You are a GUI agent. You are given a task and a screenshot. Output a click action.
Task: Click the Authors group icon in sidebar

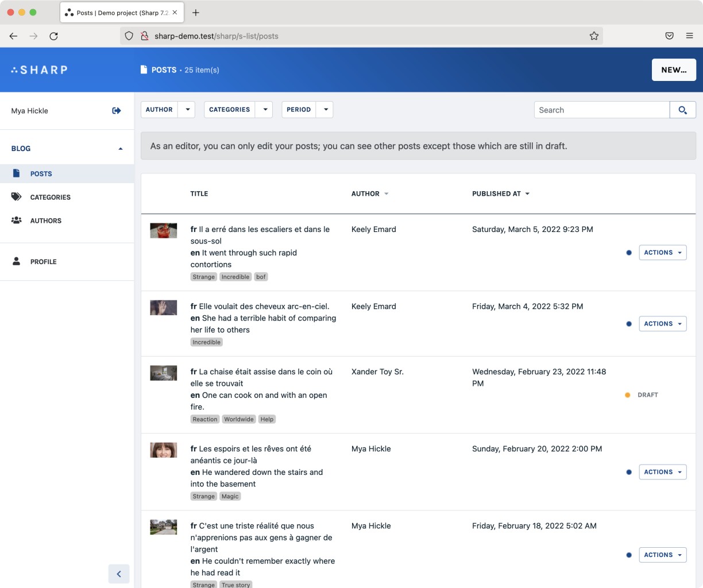click(x=17, y=220)
